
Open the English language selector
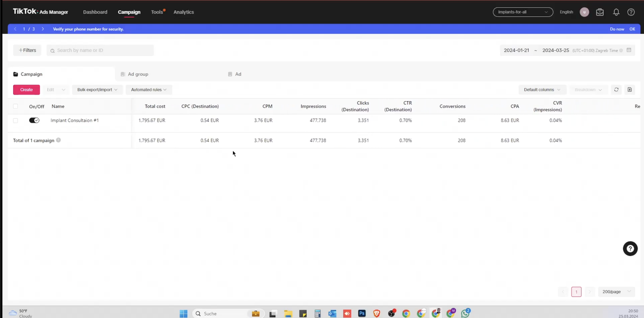[567, 12]
